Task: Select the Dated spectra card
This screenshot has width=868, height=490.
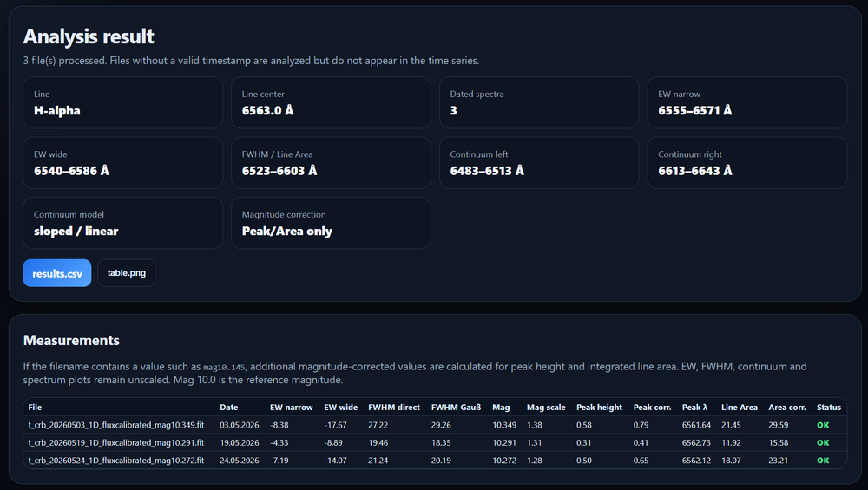Action: coord(539,103)
